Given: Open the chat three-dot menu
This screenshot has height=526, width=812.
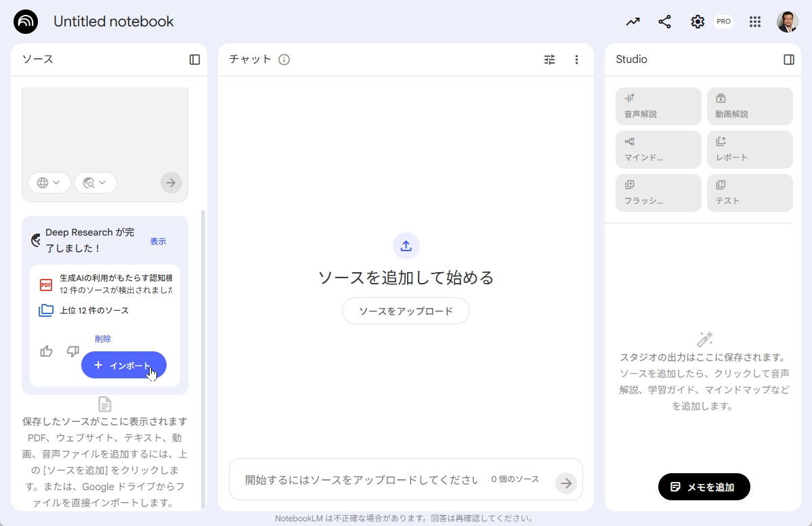Looking at the screenshot, I should tap(576, 60).
